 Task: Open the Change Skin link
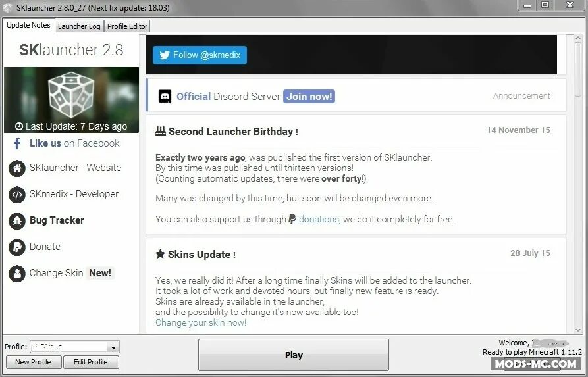[56, 273]
